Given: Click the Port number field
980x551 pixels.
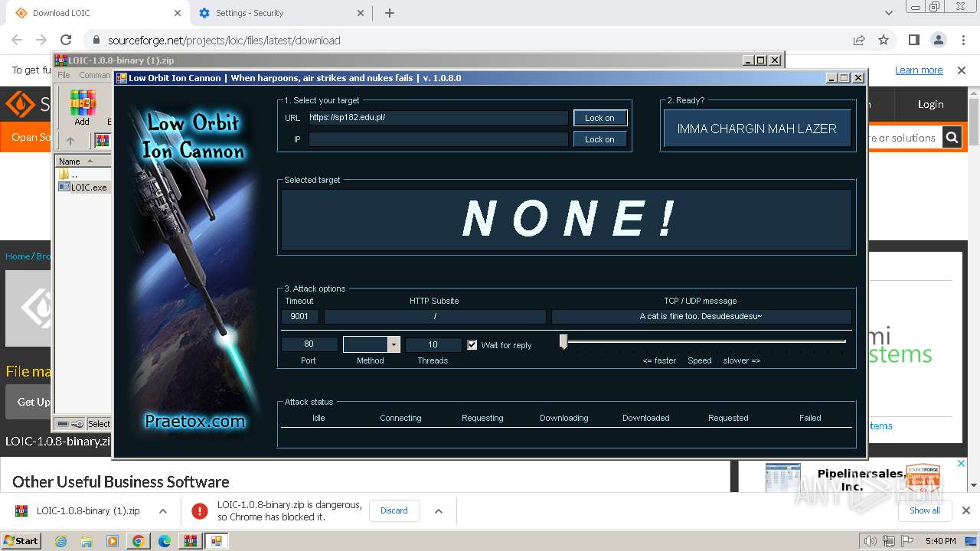Looking at the screenshot, I should [309, 344].
